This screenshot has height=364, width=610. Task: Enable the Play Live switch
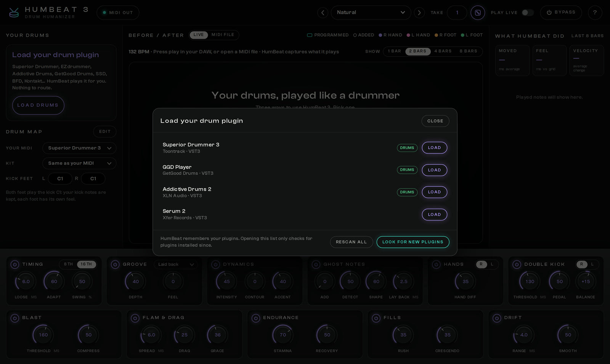[528, 13]
